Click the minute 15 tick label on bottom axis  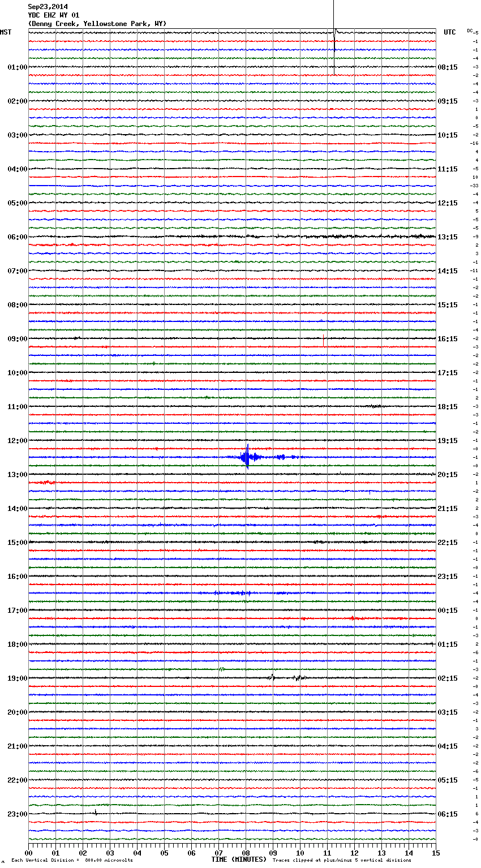coord(436,853)
